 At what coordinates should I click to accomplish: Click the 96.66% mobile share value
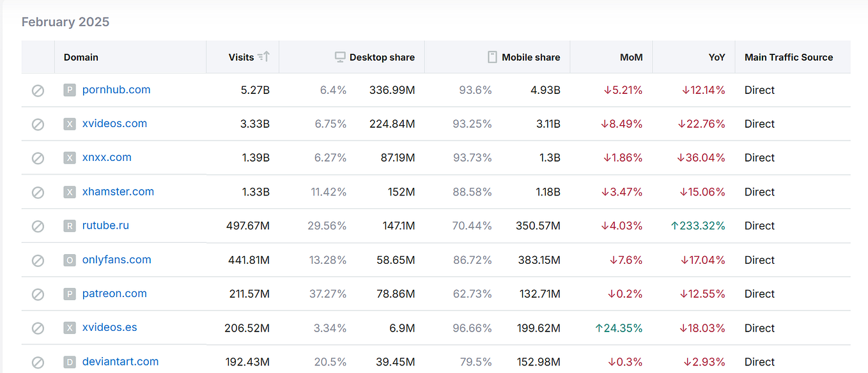[472, 328]
